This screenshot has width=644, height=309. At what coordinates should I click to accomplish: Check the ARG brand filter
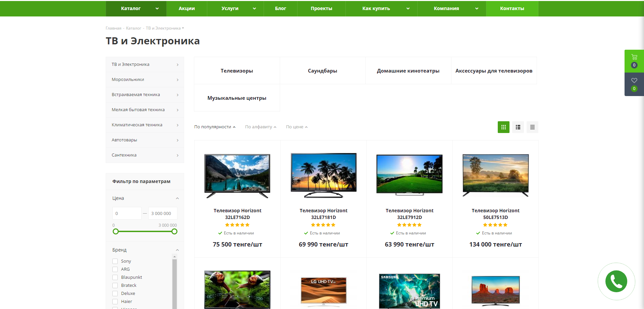115,269
